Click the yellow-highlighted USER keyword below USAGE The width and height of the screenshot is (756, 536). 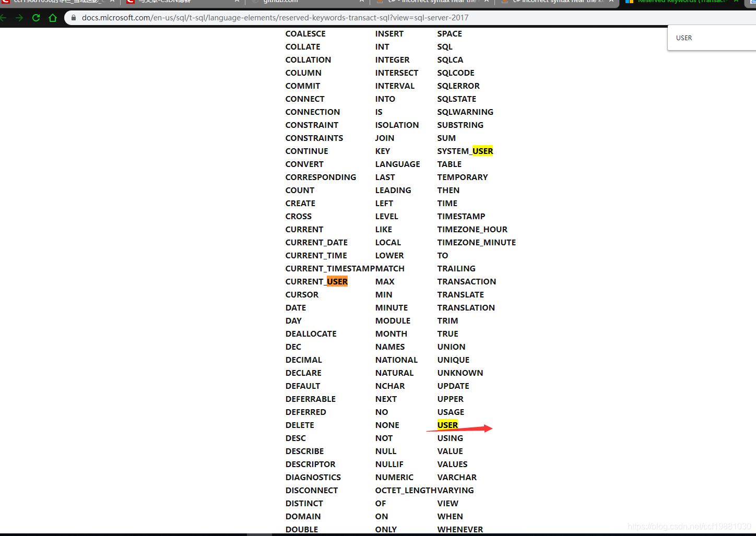click(447, 425)
